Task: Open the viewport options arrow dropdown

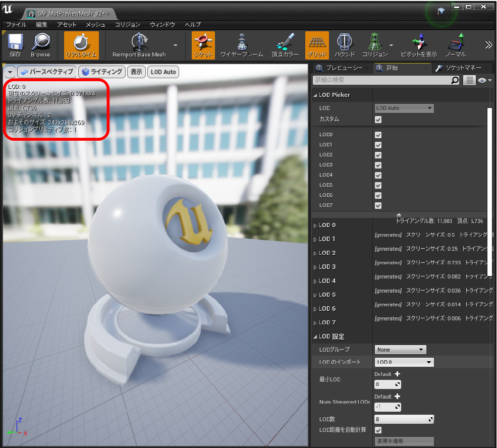Action: (x=10, y=72)
